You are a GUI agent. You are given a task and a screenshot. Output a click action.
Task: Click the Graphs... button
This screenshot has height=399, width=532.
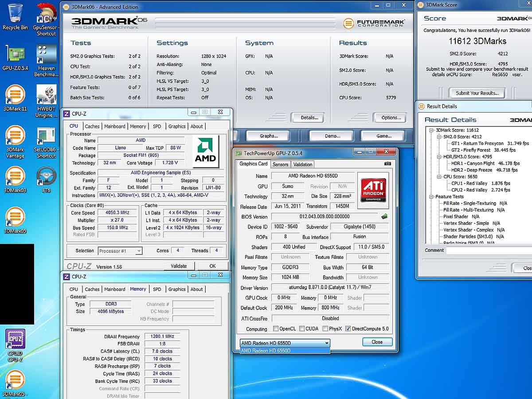click(269, 136)
